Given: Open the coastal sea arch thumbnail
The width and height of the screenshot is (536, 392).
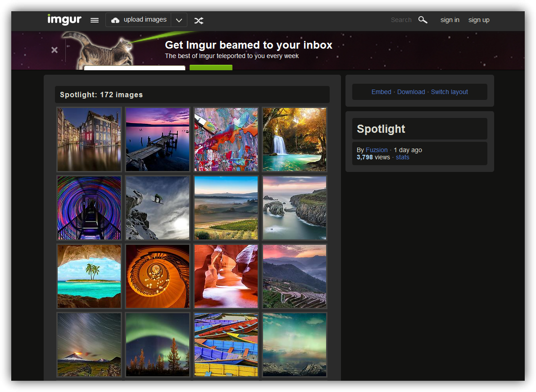Looking at the screenshot, I should [294, 207].
